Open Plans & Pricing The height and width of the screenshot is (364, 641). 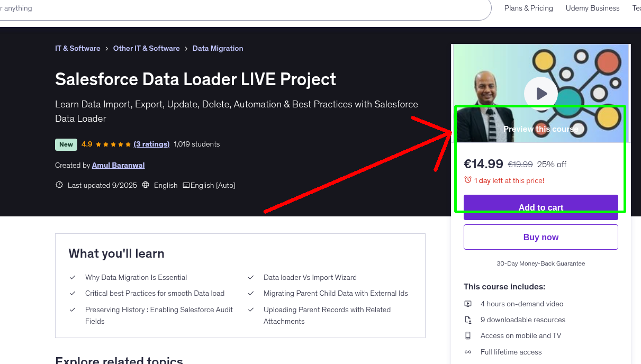tap(528, 8)
